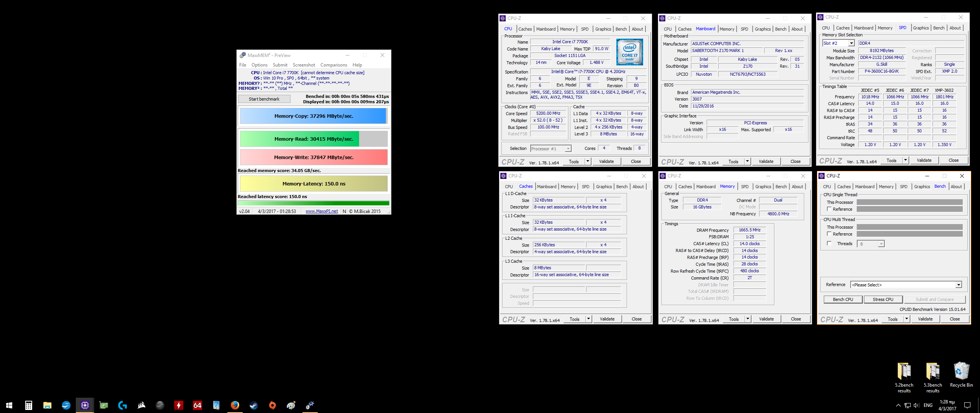980x413 pixels.
Task: Open the green expansion card taskbar icon
Action: click(x=103, y=405)
